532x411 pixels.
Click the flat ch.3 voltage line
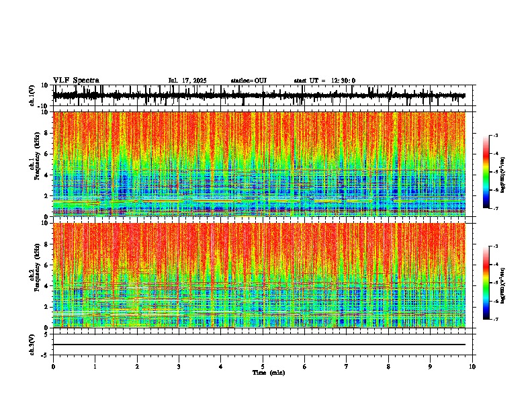pos(259,345)
